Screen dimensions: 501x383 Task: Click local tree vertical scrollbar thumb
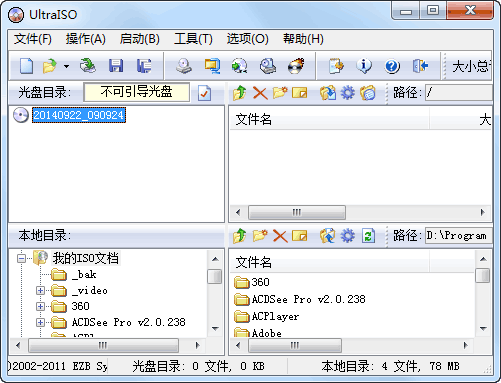(215, 276)
